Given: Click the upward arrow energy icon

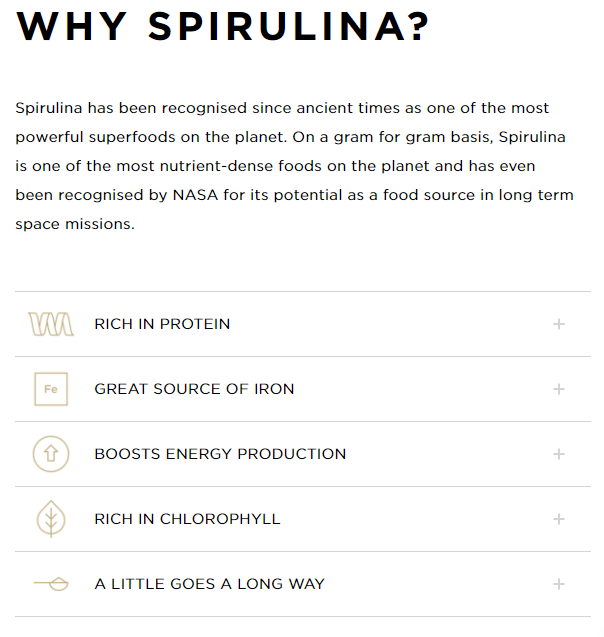Looking at the screenshot, I should tap(50, 454).
